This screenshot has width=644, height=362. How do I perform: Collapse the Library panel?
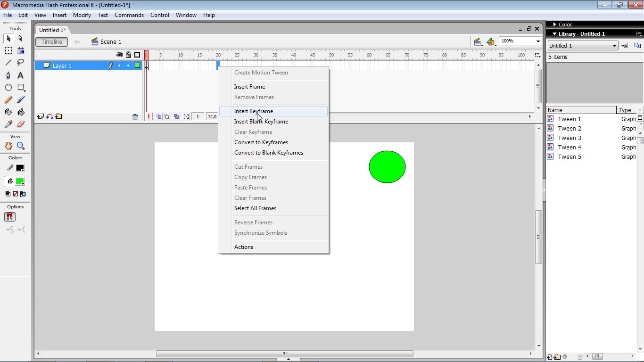tap(555, 34)
